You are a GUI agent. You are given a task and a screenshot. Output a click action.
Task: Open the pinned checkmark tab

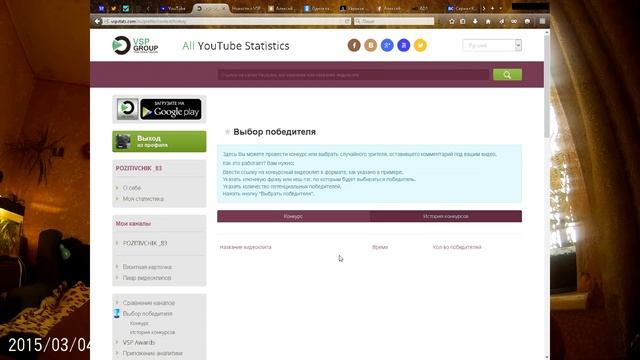click(x=126, y=8)
